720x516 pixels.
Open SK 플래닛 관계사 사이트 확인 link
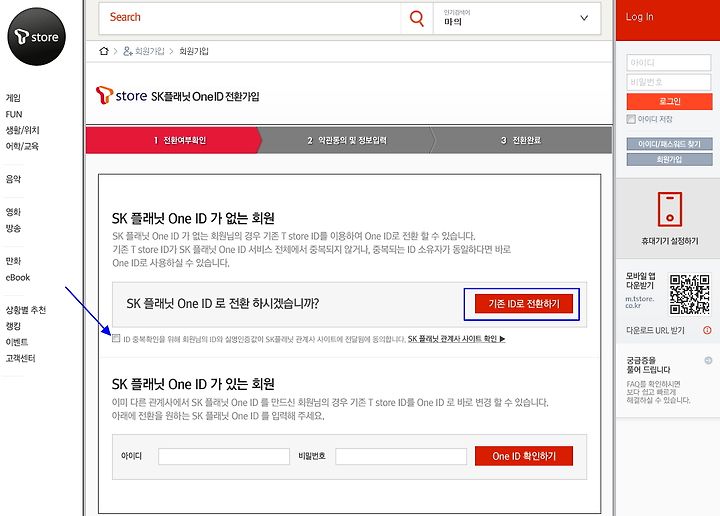tap(456, 339)
